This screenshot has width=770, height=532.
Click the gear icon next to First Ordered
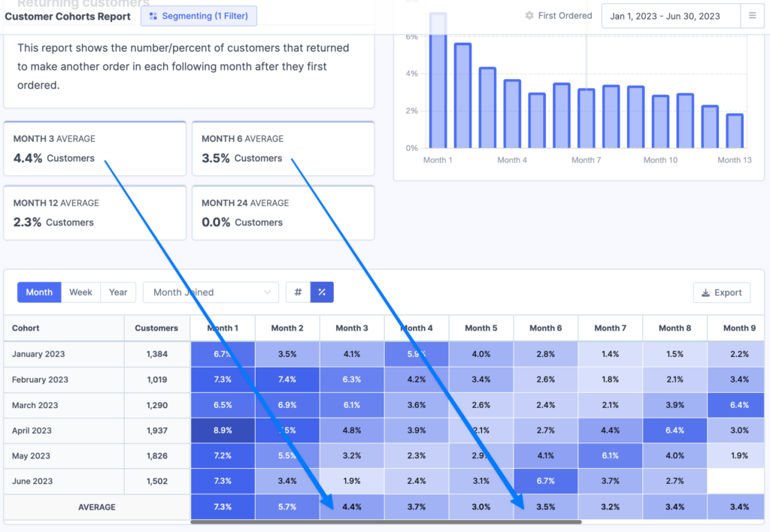tap(529, 15)
